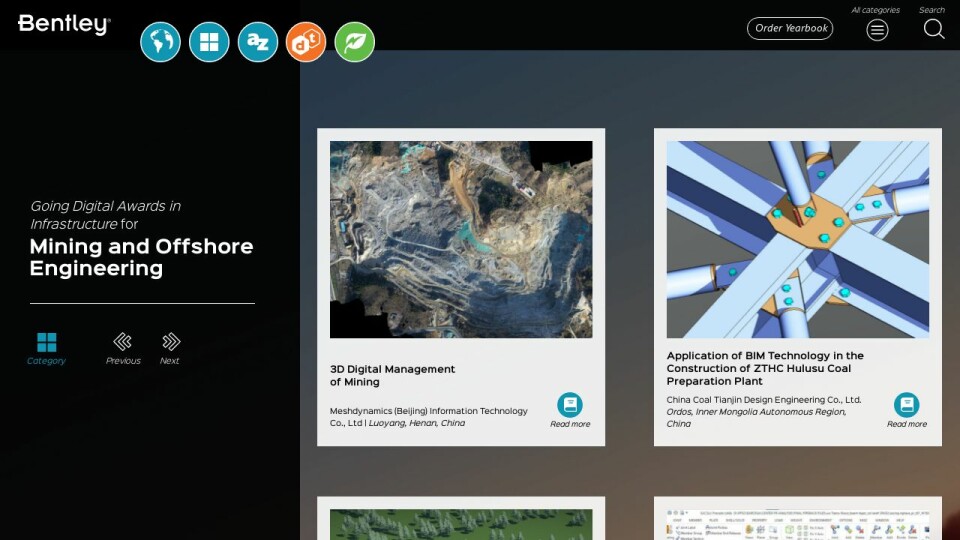Open the open-pit mine aerial thumbnail
The width and height of the screenshot is (960, 540).
[x=461, y=239]
